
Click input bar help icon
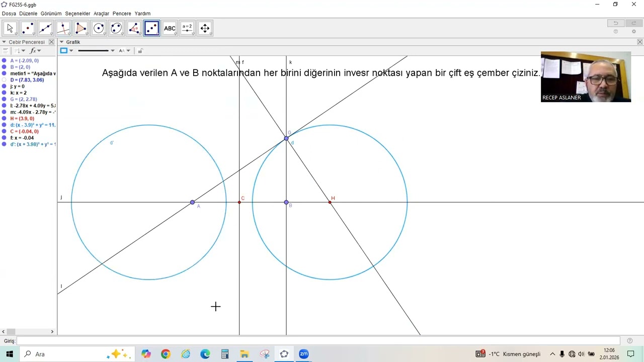point(630,341)
